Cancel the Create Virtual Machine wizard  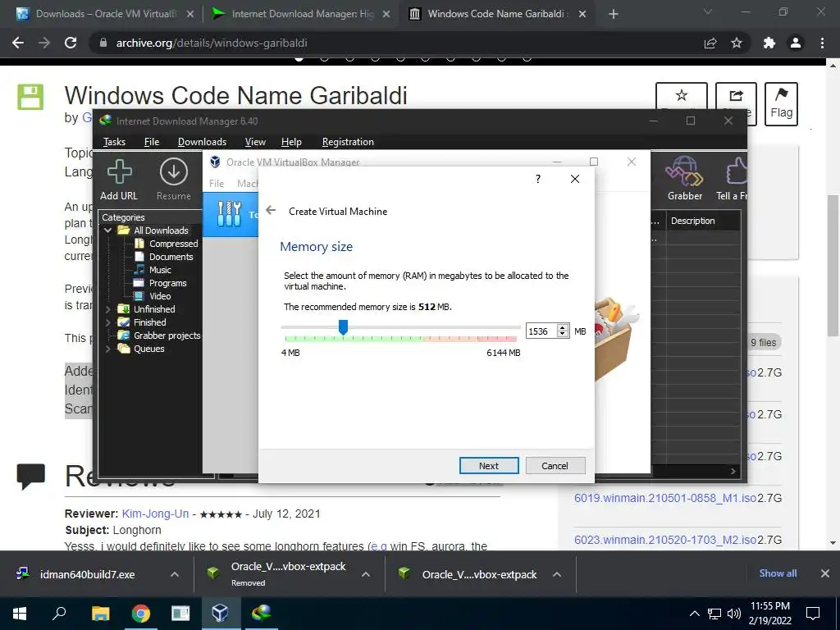[x=555, y=466]
